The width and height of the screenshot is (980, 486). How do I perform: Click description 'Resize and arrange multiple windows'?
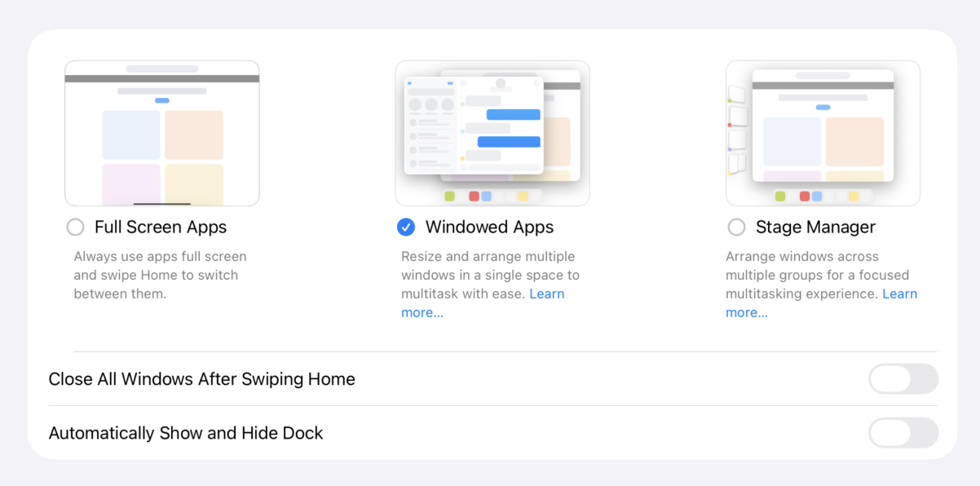pyautogui.click(x=491, y=285)
